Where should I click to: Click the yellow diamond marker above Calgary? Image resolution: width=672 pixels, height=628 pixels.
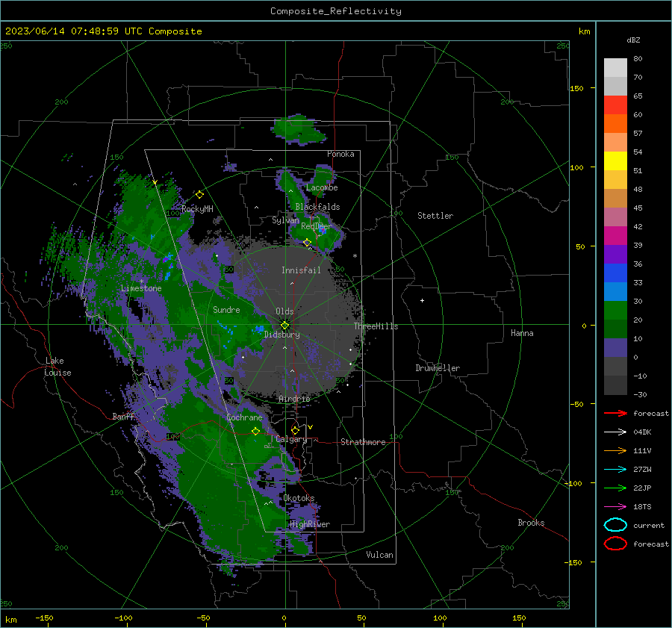(295, 430)
